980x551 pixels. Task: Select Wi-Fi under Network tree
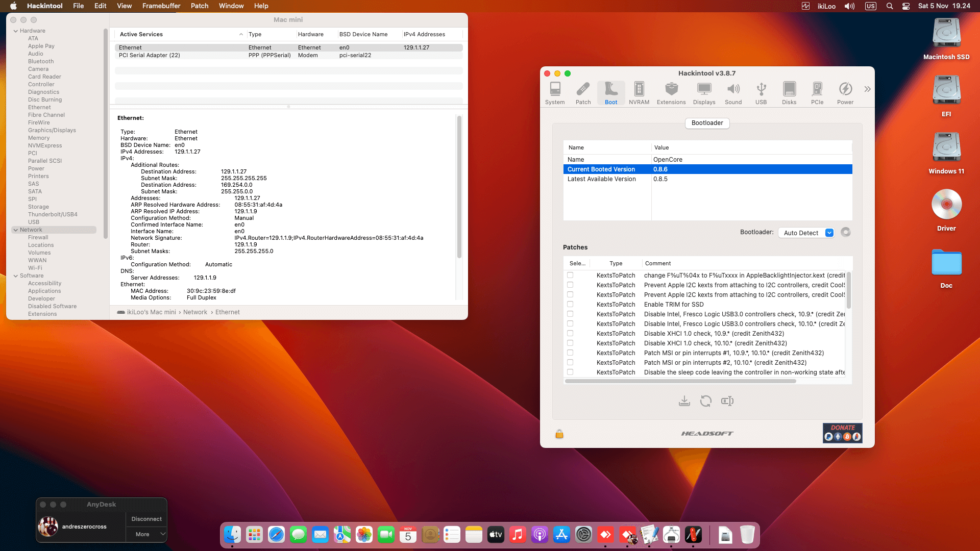35,268
